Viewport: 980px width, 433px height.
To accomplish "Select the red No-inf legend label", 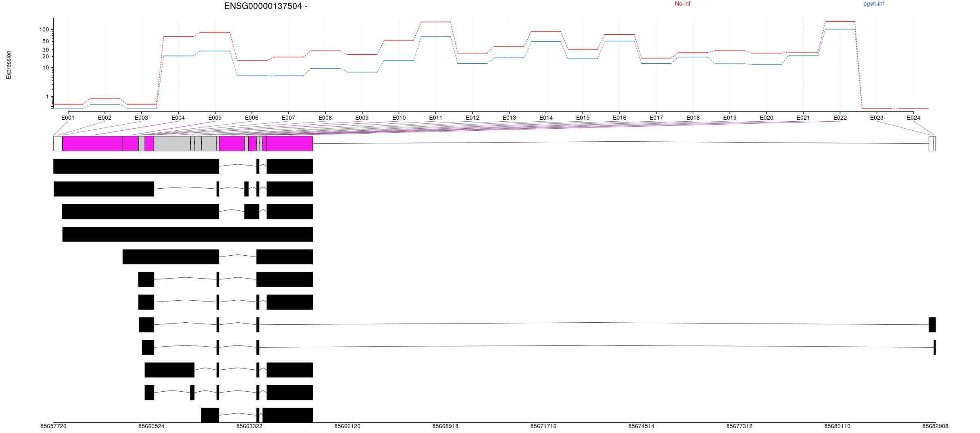I will pyautogui.click(x=682, y=4).
